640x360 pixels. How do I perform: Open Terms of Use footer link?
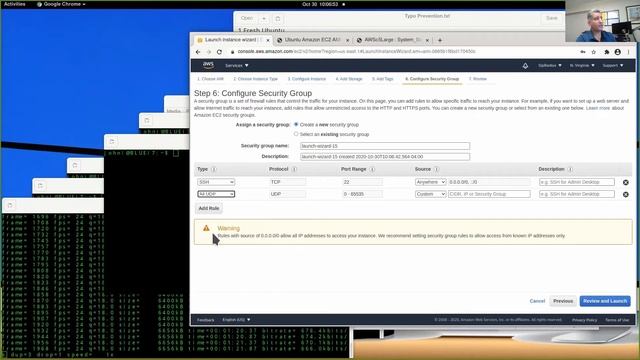[617, 320]
